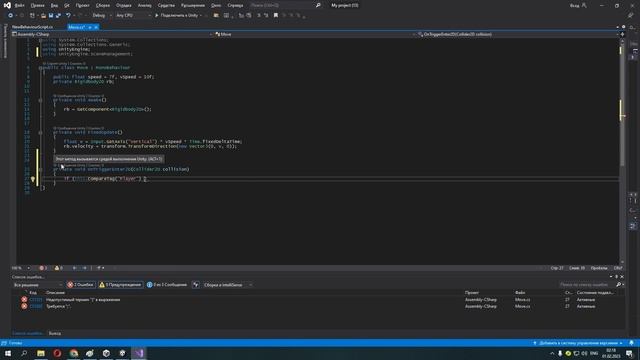Open the Debug configuration dropdown
The width and height of the screenshot is (640, 360).
pyautogui.click(x=102, y=16)
